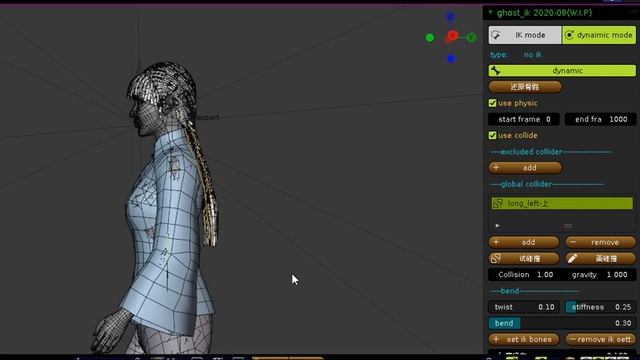
Task: Click the right green Y axis gizmo ball
Action: click(x=471, y=38)
